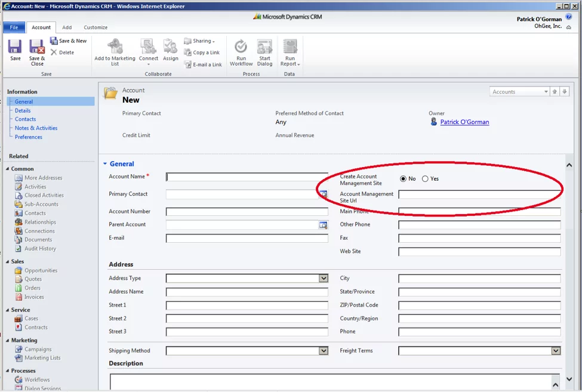Click Run Workflow icon

click(241, 47)
